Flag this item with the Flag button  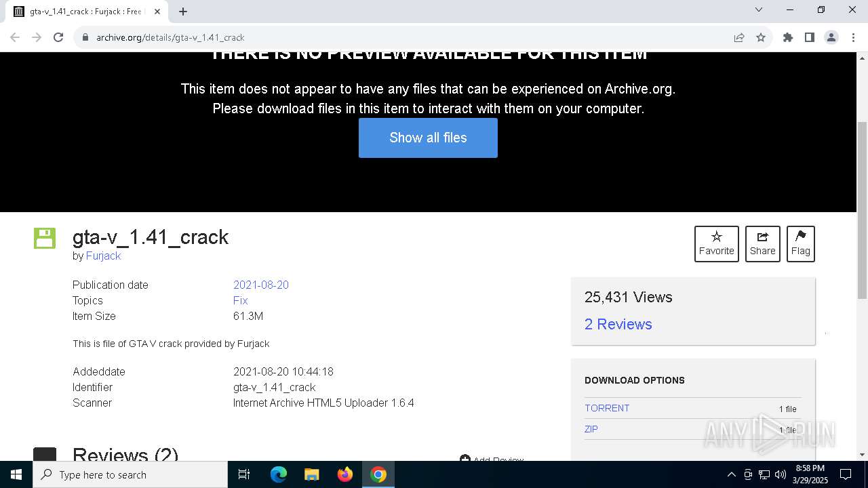pyautogui.click(x=800, y=243)
